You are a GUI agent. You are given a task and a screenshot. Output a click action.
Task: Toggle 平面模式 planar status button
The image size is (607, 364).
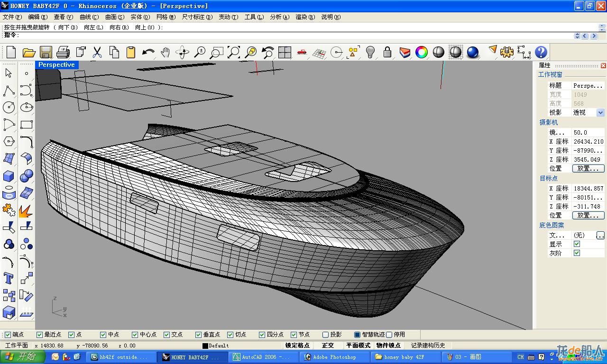pos(358,346)
